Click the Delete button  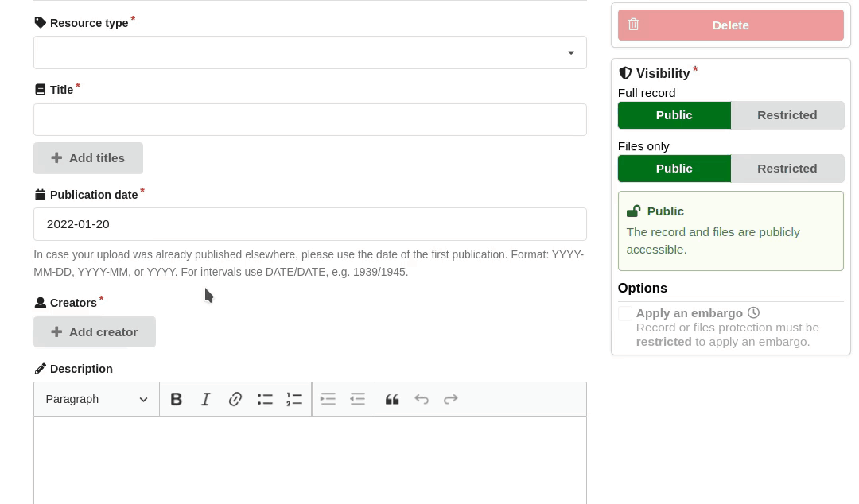(x=731, y=25)
